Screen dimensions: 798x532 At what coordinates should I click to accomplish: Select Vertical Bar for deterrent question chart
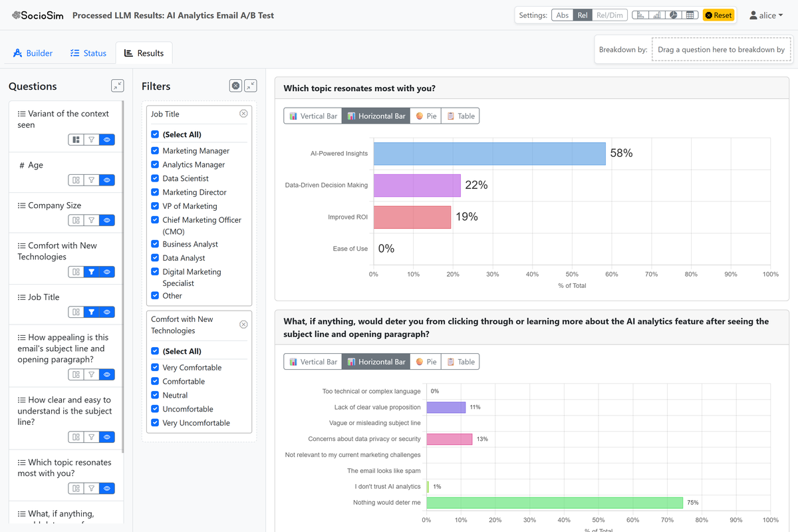313,362
